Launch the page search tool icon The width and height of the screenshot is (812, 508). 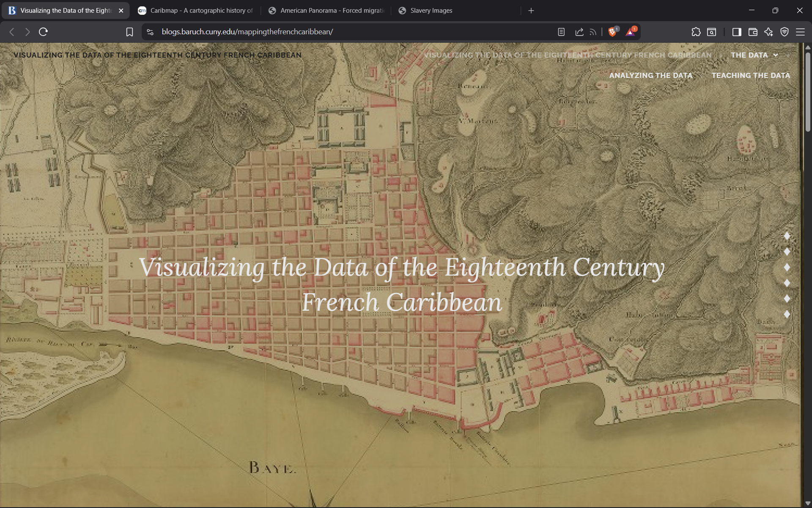(712, 32)
